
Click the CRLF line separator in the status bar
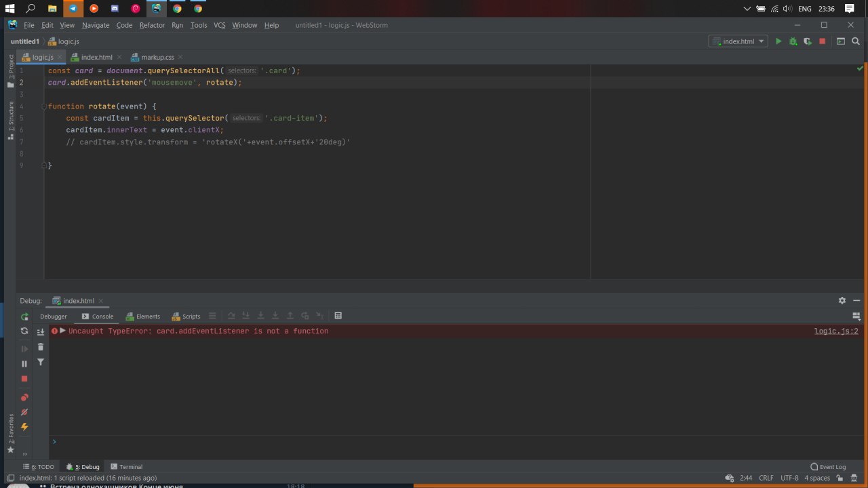pos(766,478)
